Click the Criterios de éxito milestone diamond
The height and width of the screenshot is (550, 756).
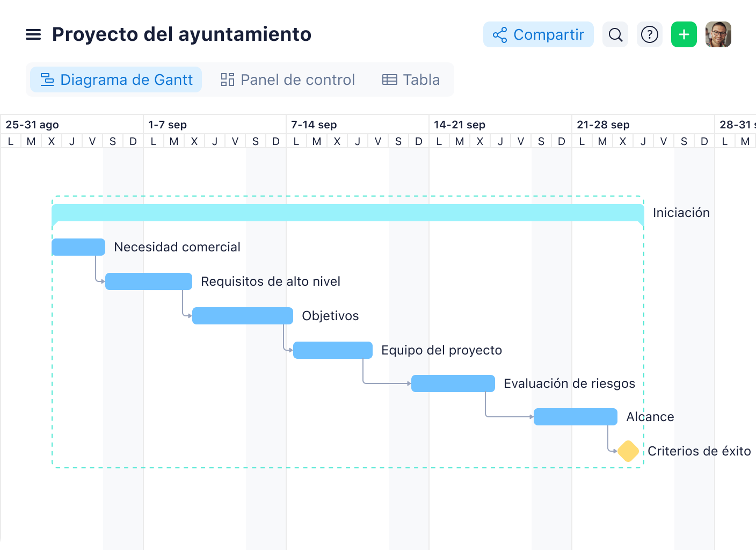click(x=628, y=451)
